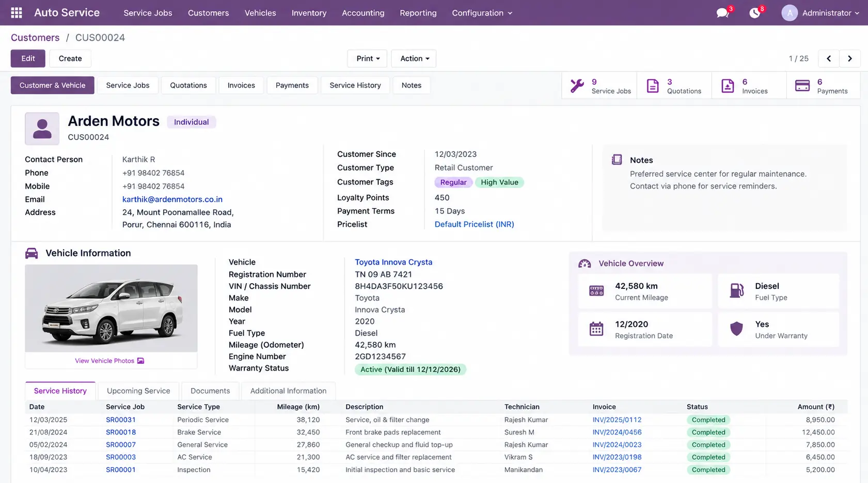Click the Active warranty status badge

pyautogui.click(x=410, y=370)
